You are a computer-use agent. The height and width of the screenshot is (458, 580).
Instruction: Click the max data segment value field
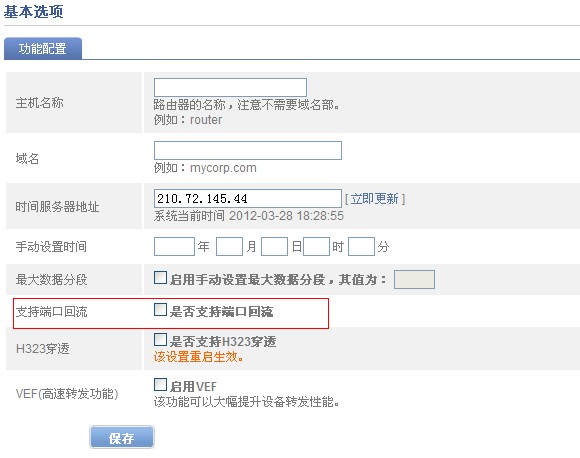[414, 279]
